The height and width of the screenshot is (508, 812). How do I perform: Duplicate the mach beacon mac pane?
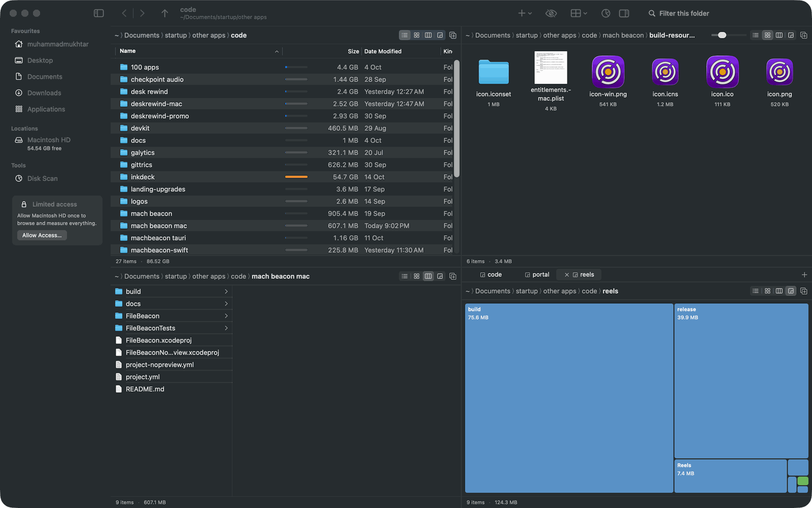pyautogui.click(x=453, y=276)
